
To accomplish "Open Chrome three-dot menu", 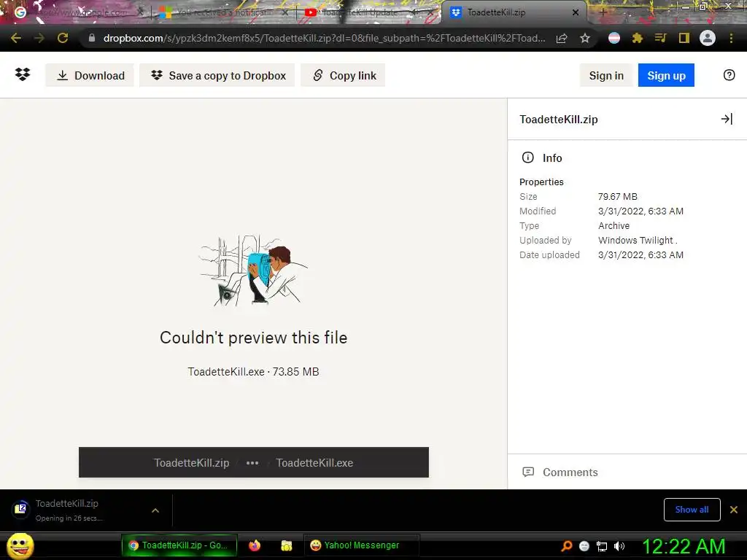I will pos(731,38).
